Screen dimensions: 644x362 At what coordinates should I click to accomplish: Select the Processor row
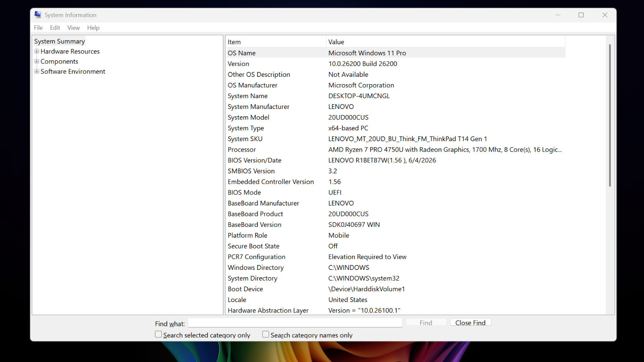(x=395, y=150)
